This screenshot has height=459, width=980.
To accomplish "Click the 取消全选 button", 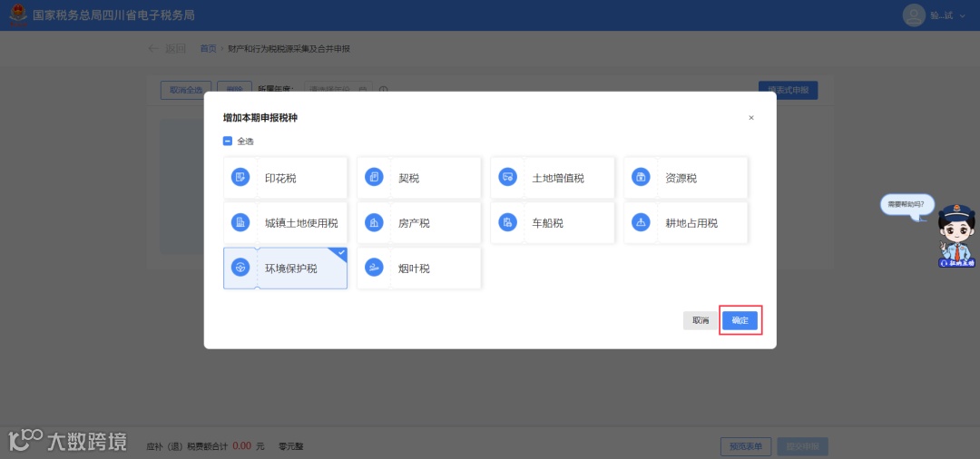I will coord(186,90).
